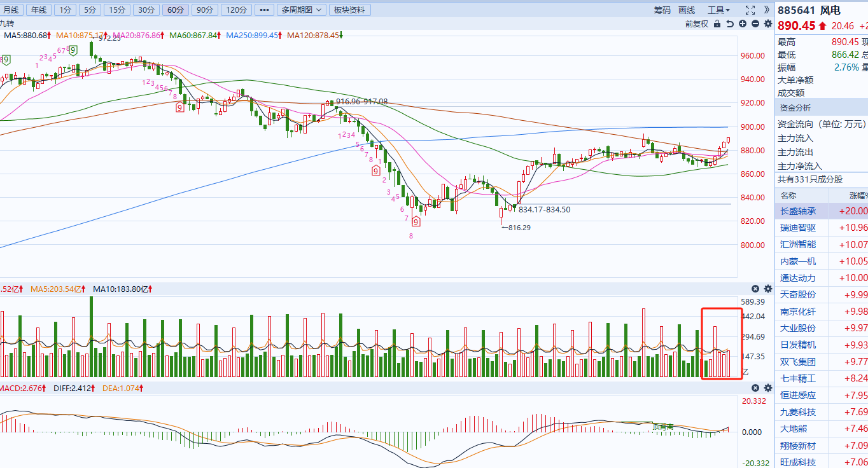Click the undo arrow icon
This screenshot has height=468, width=868.
pyautogui.click(x=731, y=24)
